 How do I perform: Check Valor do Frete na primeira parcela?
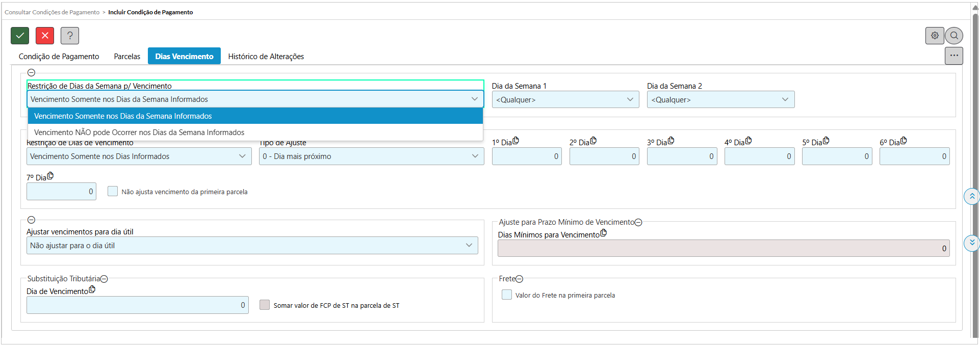pyautogui.click(x=507, y=295)
